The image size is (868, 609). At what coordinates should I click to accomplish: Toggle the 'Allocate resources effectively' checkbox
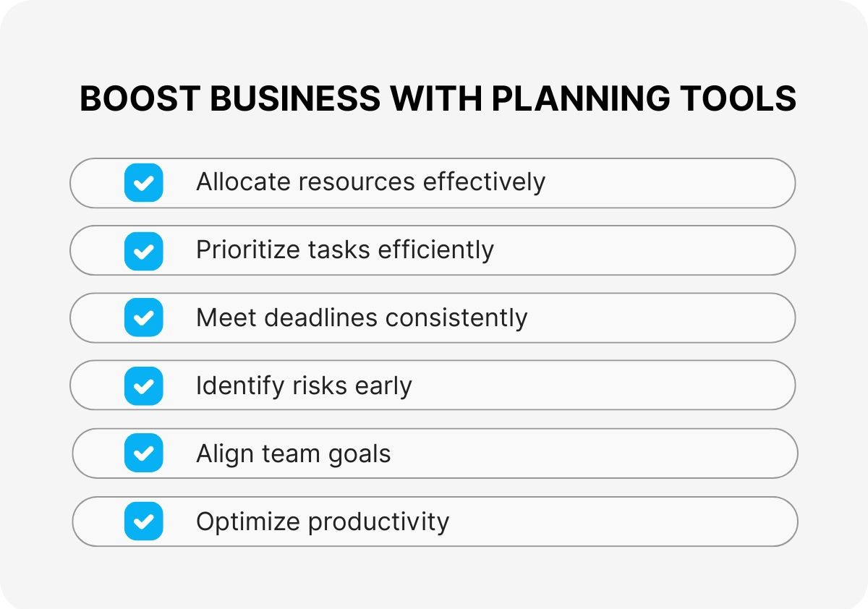pyautogui.click(x=143, y=182)
